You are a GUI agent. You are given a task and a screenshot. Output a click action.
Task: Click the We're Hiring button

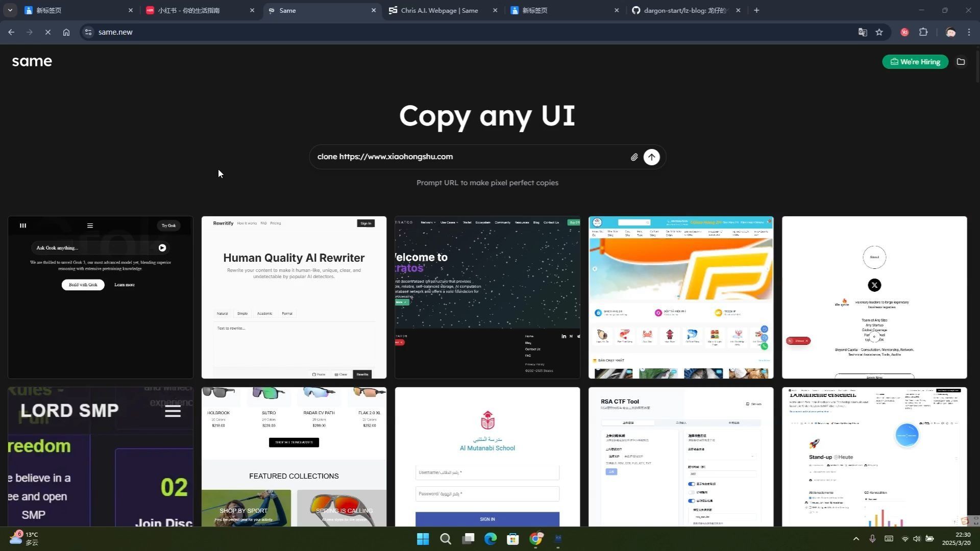coord(915,62)
